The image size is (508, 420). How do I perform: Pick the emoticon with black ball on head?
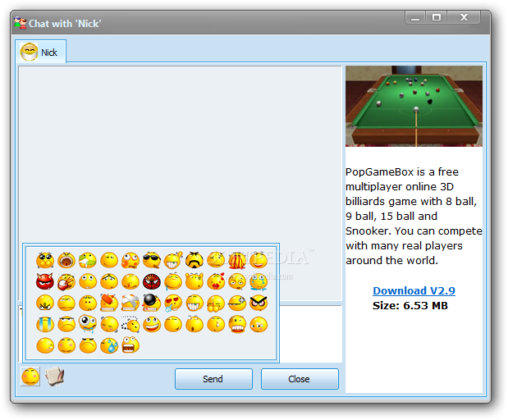(x=151, y=302)
